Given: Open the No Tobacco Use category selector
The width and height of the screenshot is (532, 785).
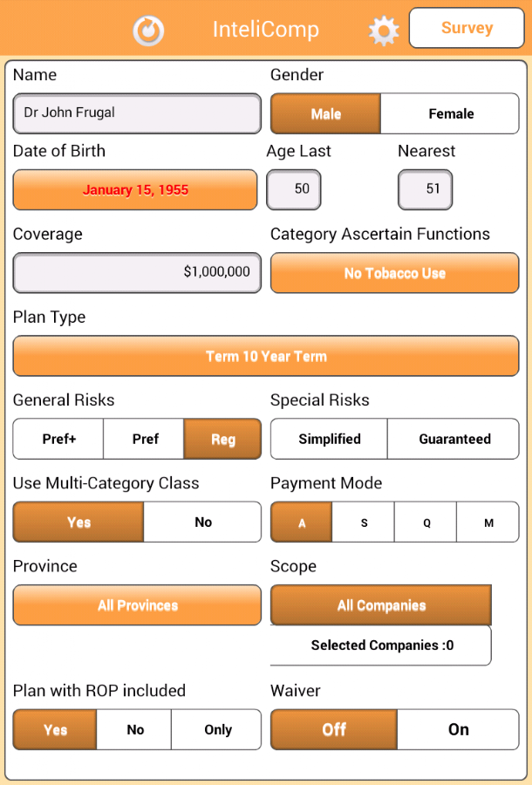Looking at the screenshot, I should tap(395, 273).
